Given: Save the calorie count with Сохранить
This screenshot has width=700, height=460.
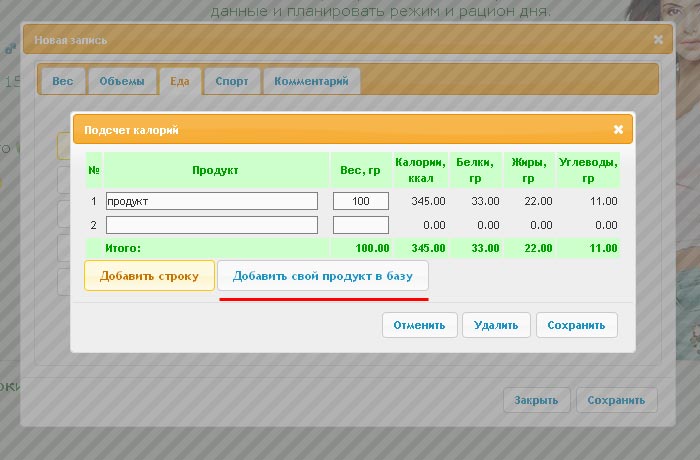Looking at the screenshot, I should pyautogui.click(x=576, y=325).
